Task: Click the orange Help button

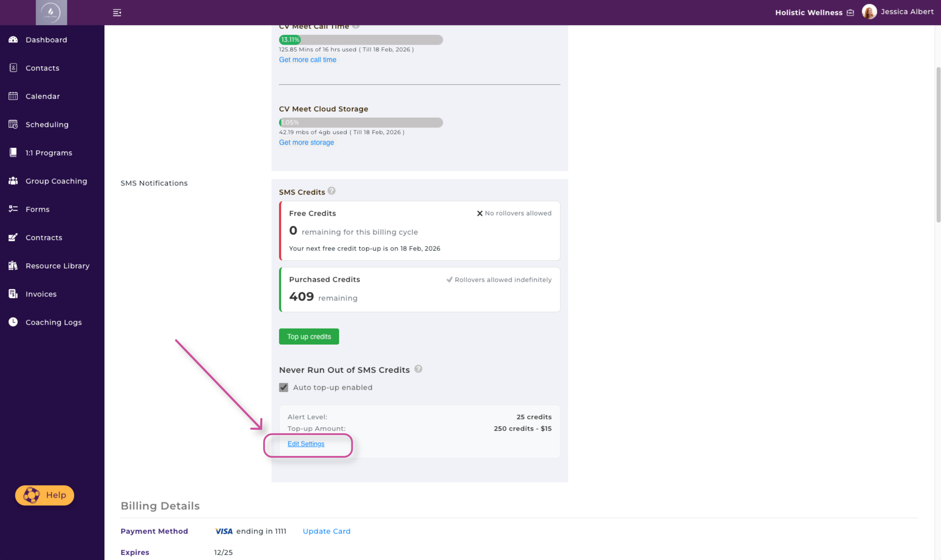Action: tap(45, 495)
